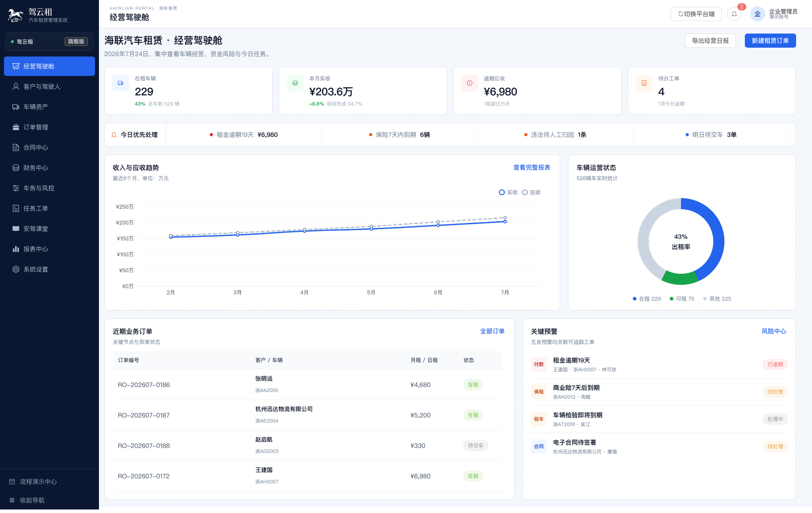Click 租金逾期19天 priority item ¥6,980
The width and height of the screenshot is (812, 513).
point(244,135)
